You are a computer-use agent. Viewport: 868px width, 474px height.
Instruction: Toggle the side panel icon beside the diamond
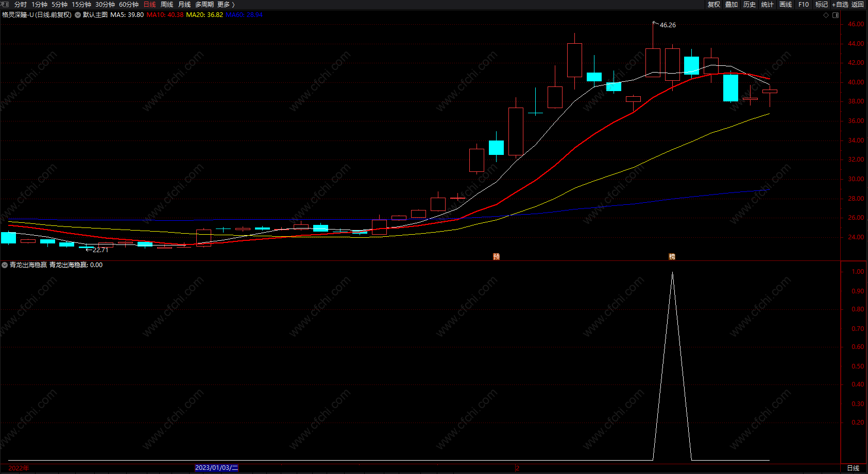coord(836,15)
